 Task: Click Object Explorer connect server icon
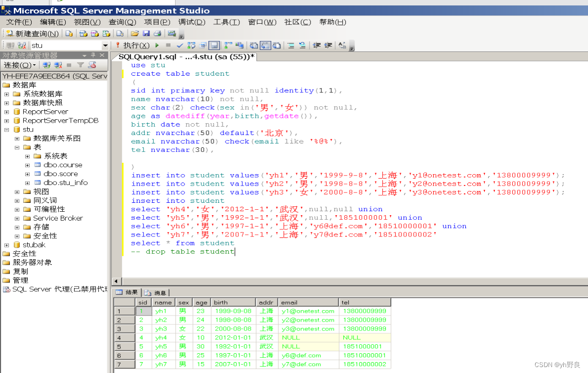pyautogui.click(x=46, y=65)
